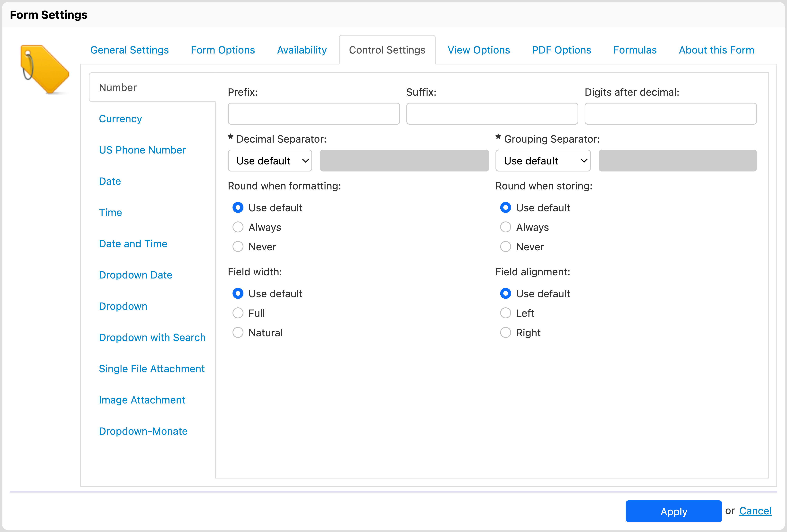The image size is (787, 532).
Task: Open Dropdown with Search settings
Action: point(152,337)
